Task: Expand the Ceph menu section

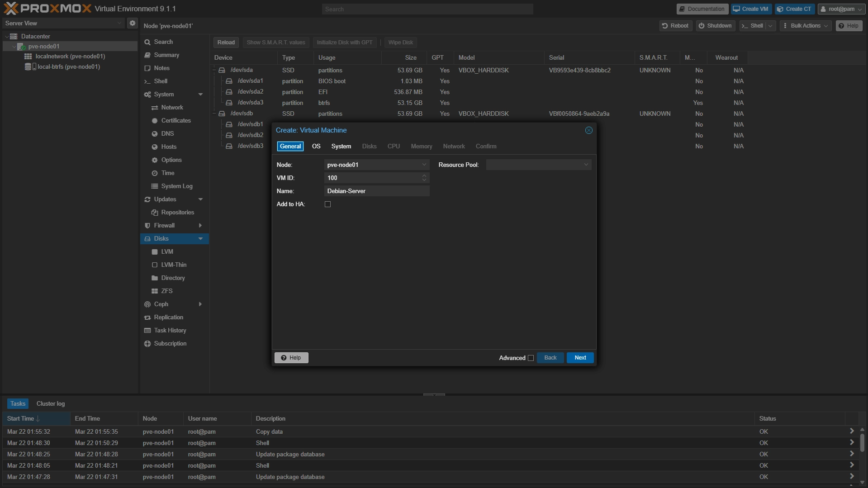Action: (200, 304)
